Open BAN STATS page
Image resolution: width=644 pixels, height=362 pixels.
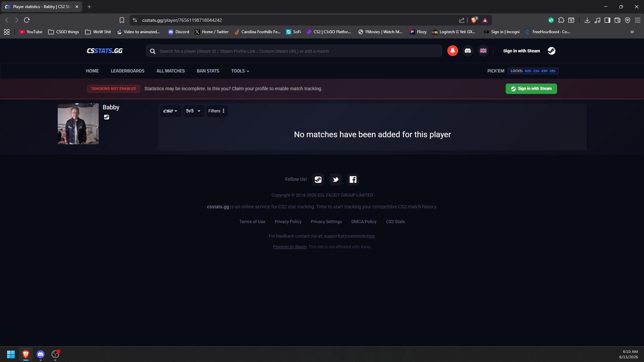click(x=208, y=71)
